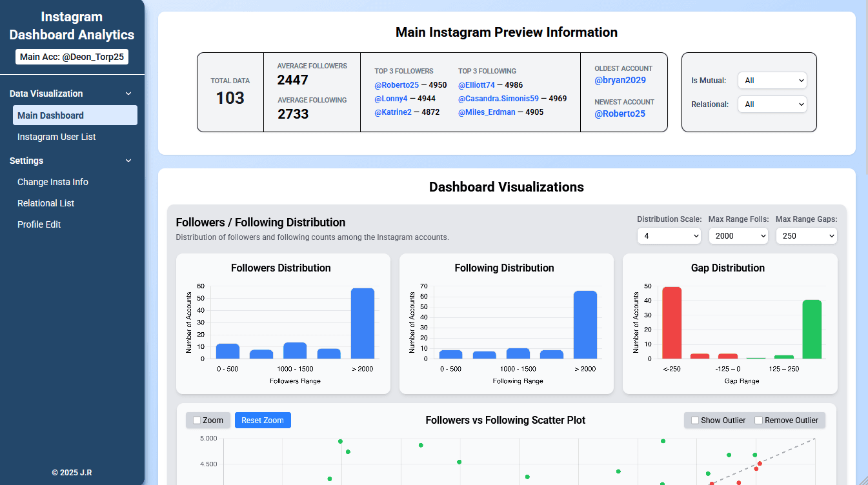Open the Instagram User List page
868x485 pixels.
pos(57,137)
